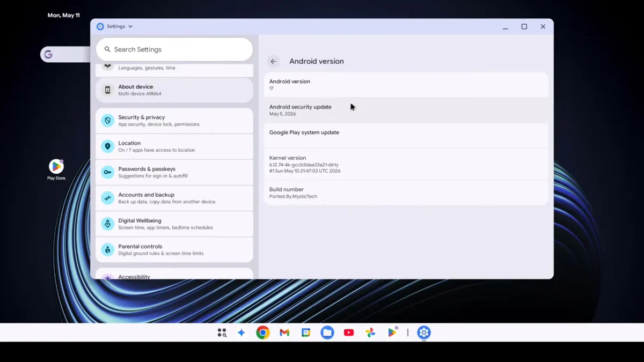The width and height of the screenshot is (644, 362).
Task: Expand the Settings window title dropdown
Action: pyautogui.click(x=130, y=26)
